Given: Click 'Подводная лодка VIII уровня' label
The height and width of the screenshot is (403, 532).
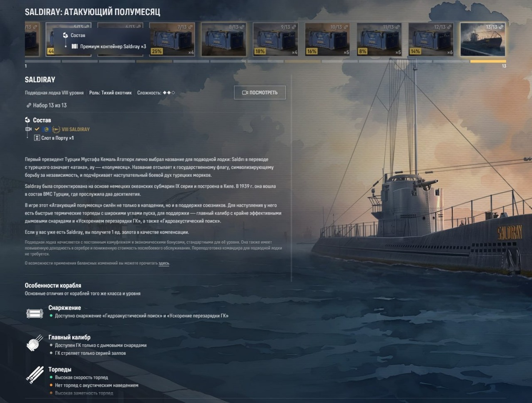Looking at the screenshot, I should 54,93.
